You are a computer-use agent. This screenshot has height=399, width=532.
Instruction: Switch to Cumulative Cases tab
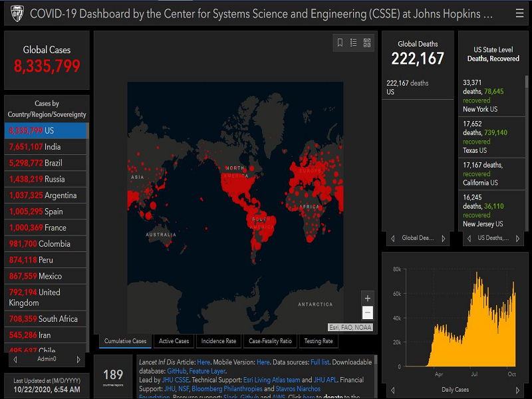click(x=125, y=341)
